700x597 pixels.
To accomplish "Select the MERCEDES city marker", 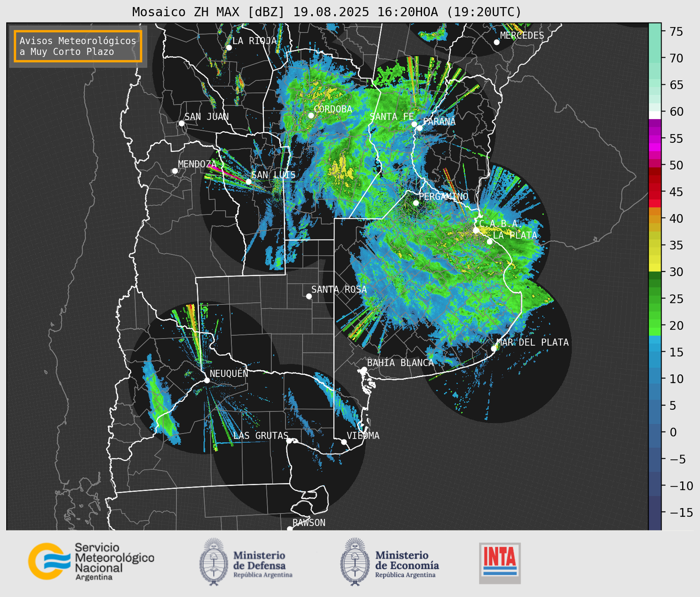I will (x=497, y=42).
